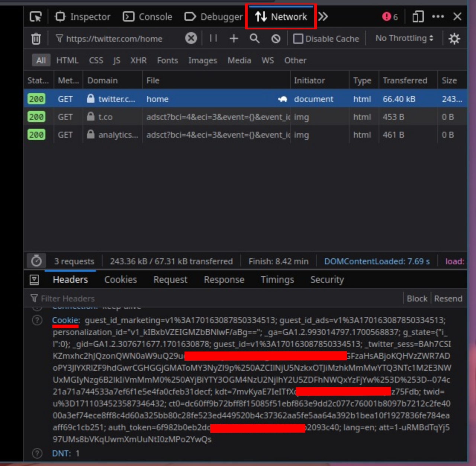476x466 pixels.
Task: Open network settings gear menu
Action: click(454, 39)
